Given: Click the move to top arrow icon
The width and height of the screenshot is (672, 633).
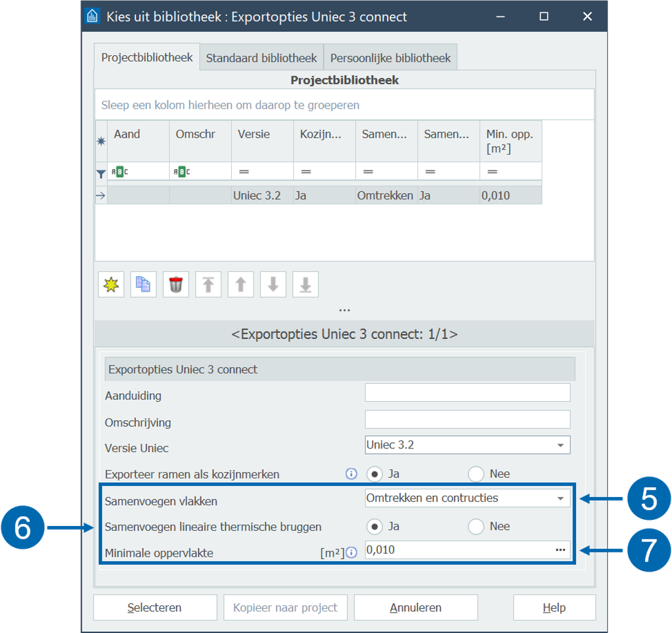Looking at the screenshot, I should (208, 285).
